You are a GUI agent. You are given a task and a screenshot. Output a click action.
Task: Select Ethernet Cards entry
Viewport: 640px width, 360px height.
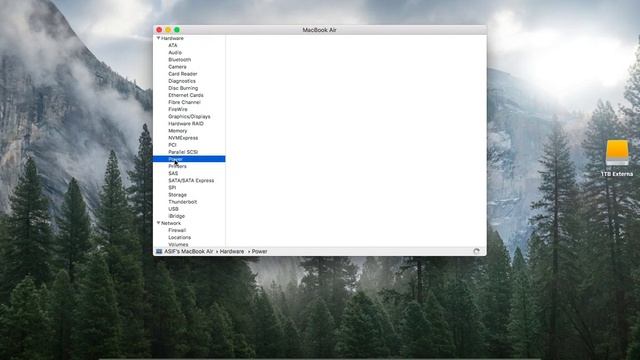point(186,95)
